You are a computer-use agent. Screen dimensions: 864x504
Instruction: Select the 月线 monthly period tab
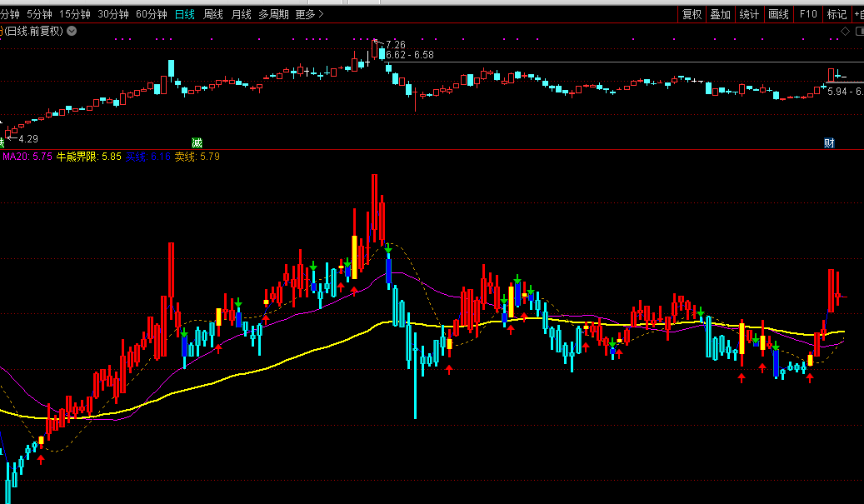click(x=241, y=14)
